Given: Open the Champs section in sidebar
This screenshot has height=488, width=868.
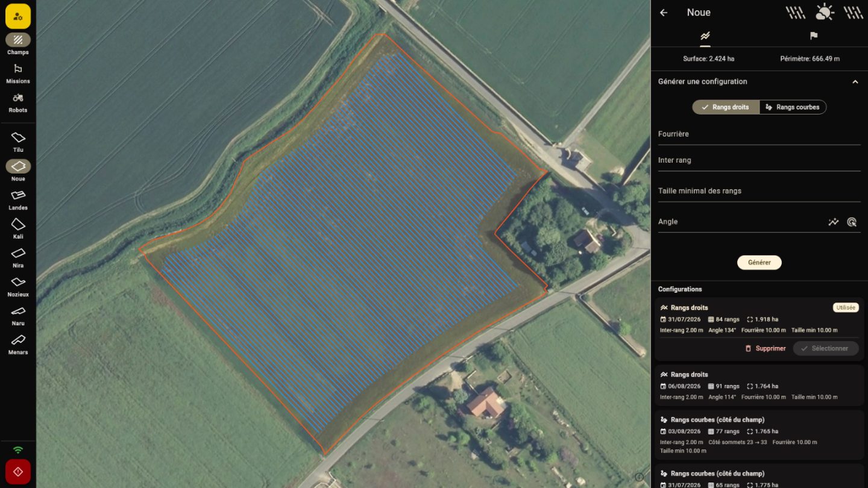Looking at the screenshot, I should [18, 44].
